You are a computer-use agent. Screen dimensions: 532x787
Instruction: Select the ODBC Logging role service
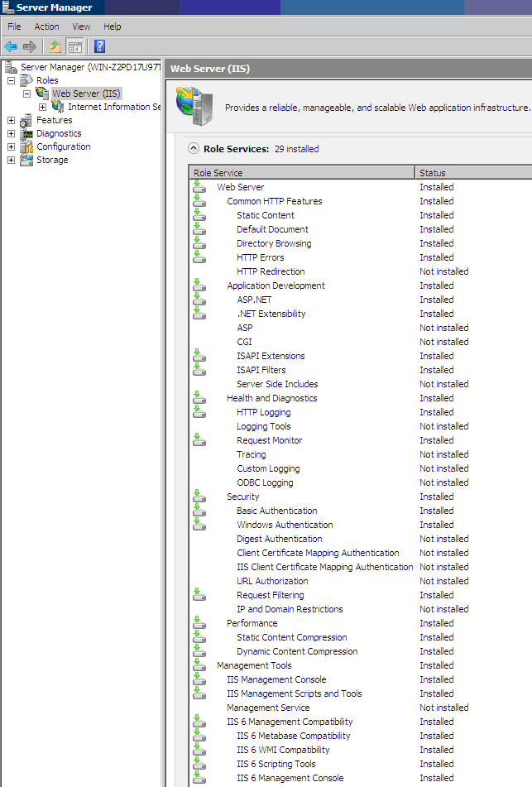[361, 482]
